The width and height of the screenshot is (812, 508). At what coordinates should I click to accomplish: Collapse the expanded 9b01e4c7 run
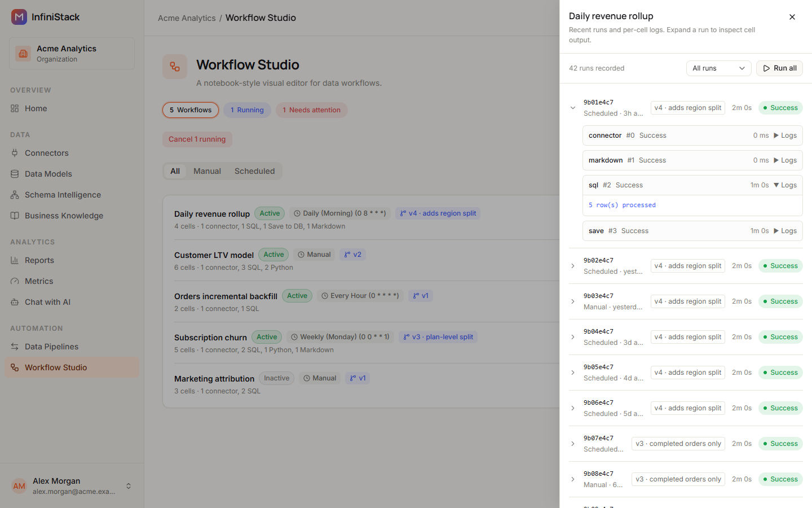click(x=573, y=108)
